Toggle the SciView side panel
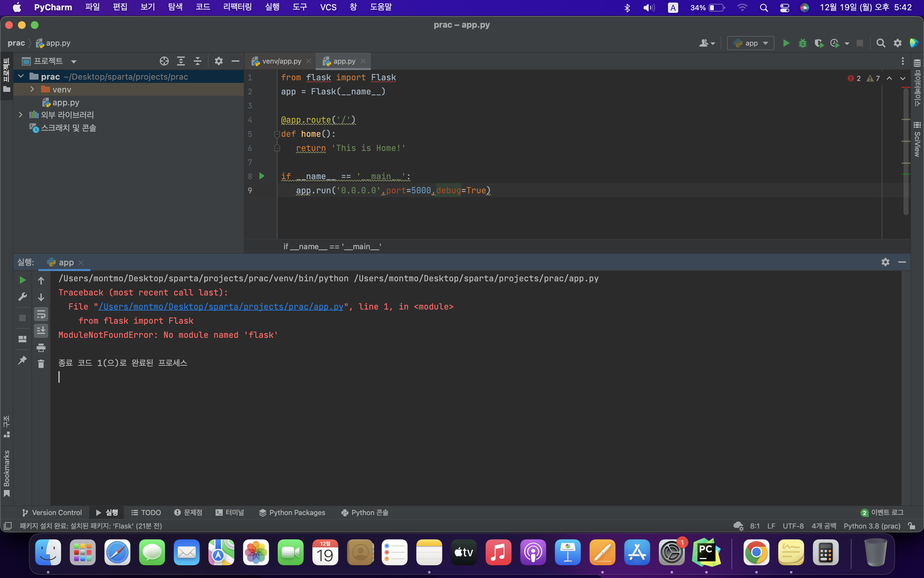This screenshot has height=578, width=924. [x=917, y=139]
